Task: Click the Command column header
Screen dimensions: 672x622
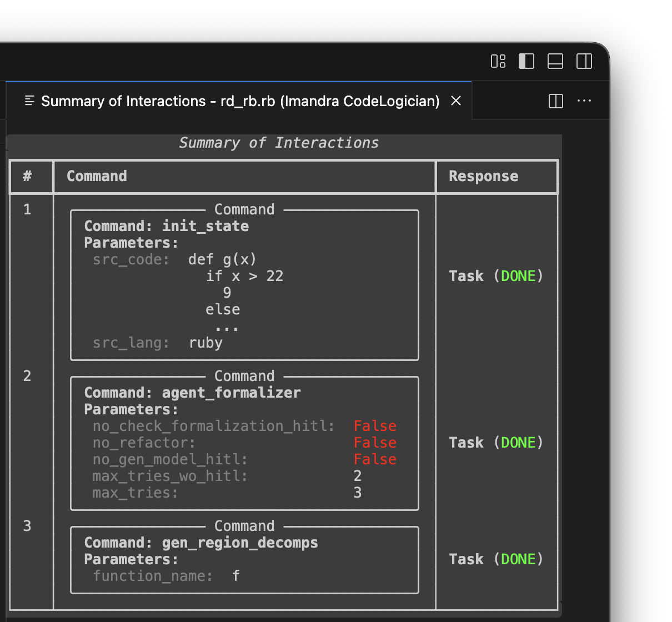Action: click(97, 176)
